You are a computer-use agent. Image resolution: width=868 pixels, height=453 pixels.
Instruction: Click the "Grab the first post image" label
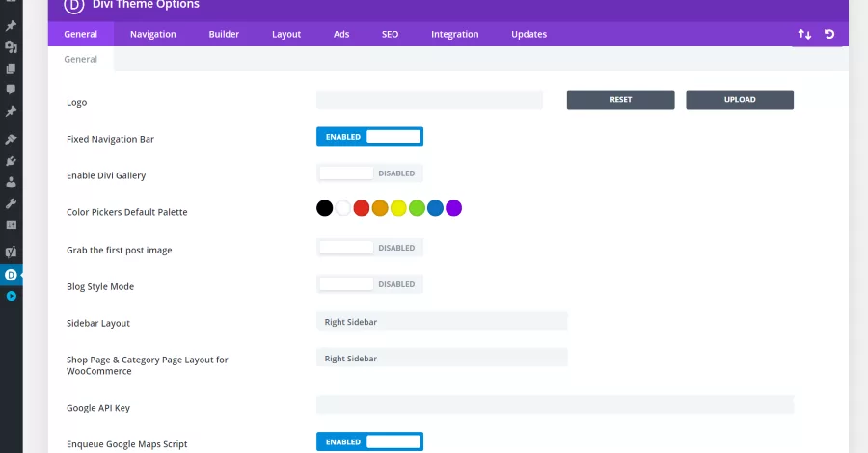pyautogui.click(x=119, y=251)
